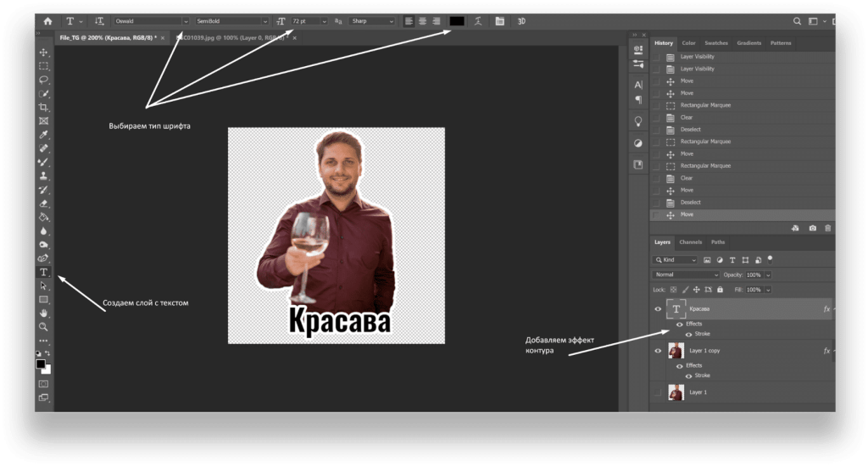Switch to the Channels tab

(x=690, y=242)
